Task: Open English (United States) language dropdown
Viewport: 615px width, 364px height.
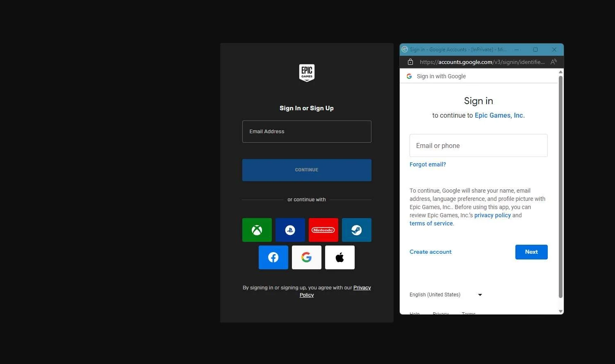Action: (x=446, y=295)
